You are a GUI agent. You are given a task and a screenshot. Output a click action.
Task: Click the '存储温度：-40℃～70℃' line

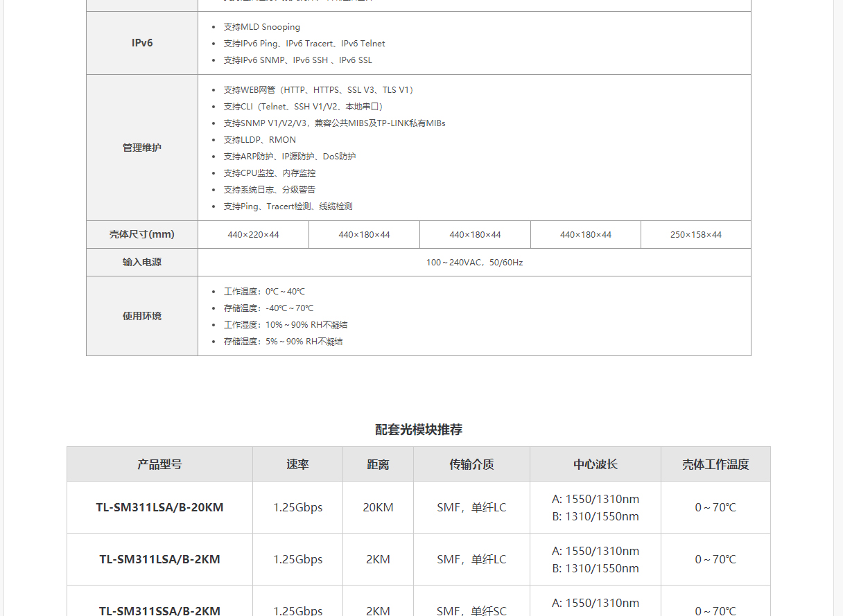(268, 308)
